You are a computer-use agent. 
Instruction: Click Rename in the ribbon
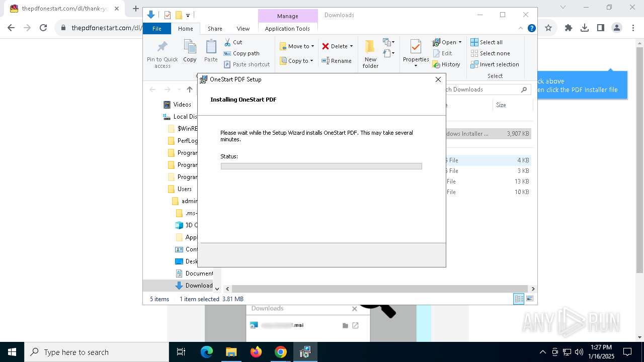point(337,61)
